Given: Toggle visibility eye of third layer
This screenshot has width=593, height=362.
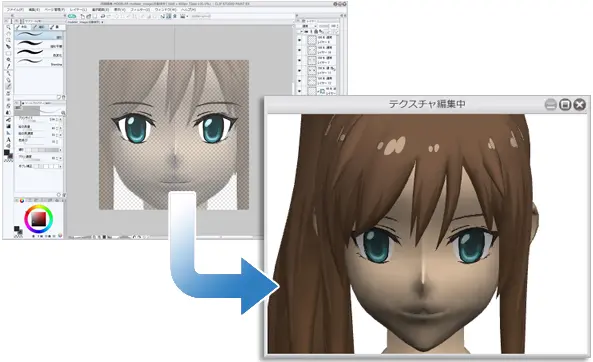Looking at the screenshot, I should click(300, 60).
